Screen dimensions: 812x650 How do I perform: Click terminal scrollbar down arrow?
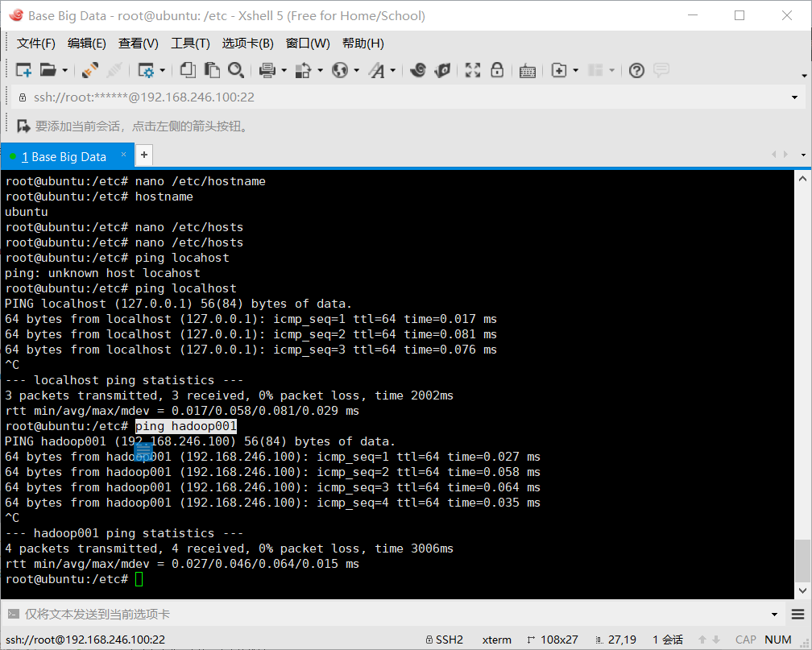coord(802,590)
